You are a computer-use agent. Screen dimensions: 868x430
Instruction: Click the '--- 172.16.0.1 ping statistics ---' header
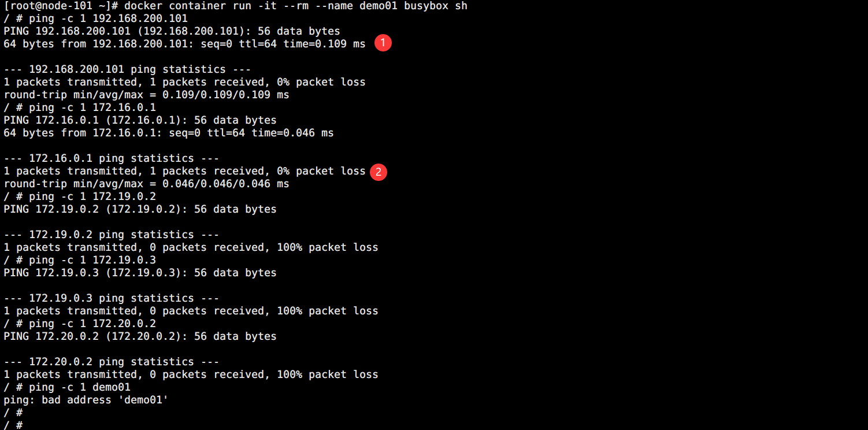coord(112,158)
